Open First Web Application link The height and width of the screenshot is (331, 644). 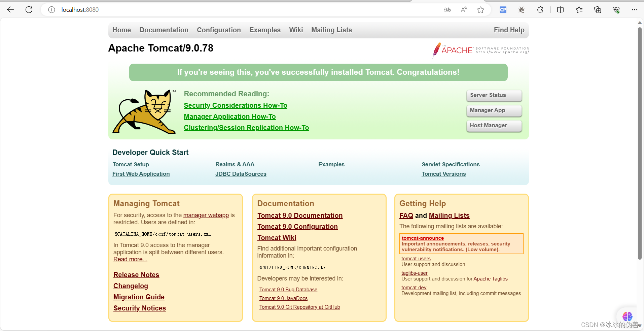(141, 174)
